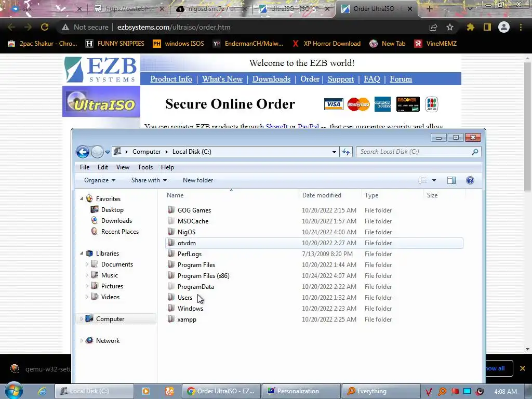This screenshot has height=399, width=532.
Task: Open the Chrome profile avatar
Action: [x=504, y=27]
